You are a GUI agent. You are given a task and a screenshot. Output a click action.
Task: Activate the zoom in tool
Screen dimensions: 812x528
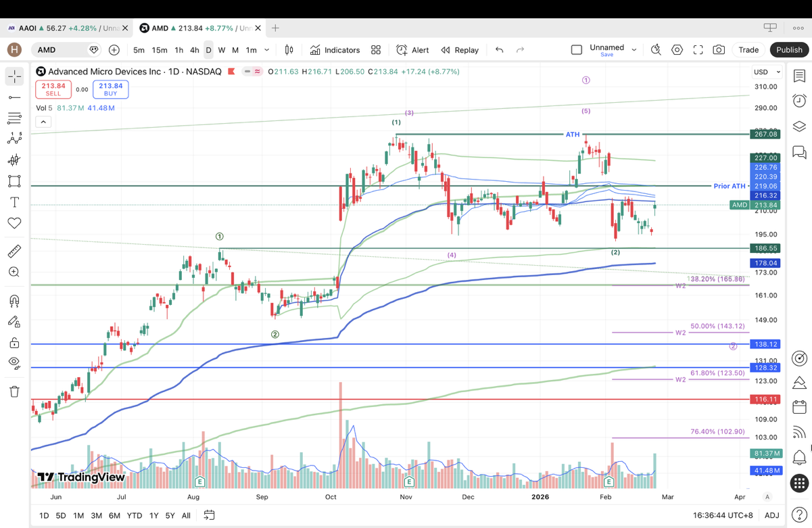pyautogui.click(x=14, y=272)
